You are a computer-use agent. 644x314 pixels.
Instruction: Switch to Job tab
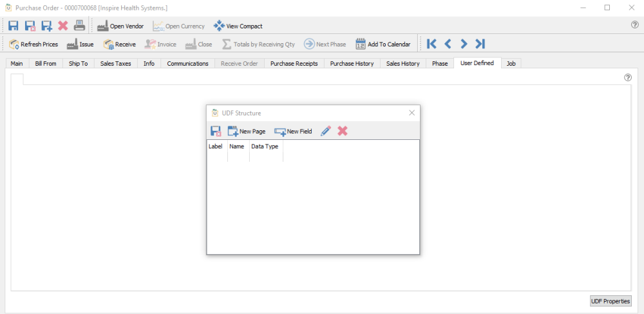[511, 63]
